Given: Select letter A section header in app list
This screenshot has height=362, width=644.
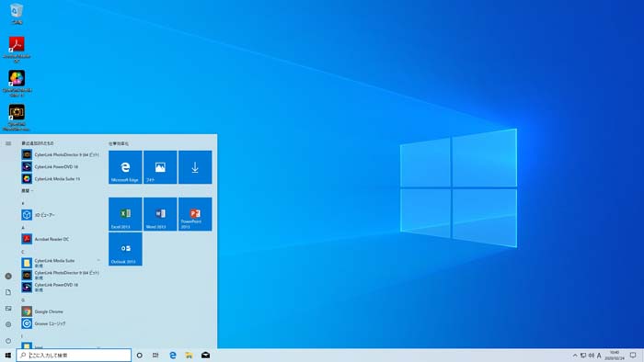Looking at the screenshot, I should click(23, 228).
